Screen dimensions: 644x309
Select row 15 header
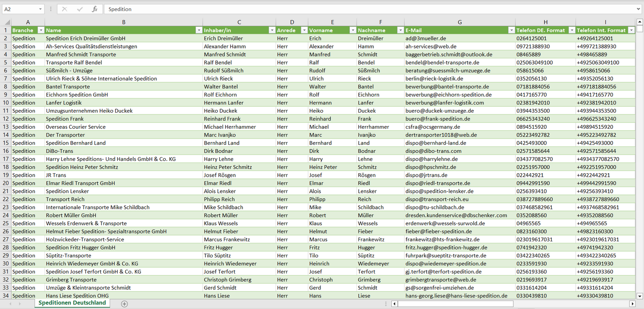click(x=6, y=143)
